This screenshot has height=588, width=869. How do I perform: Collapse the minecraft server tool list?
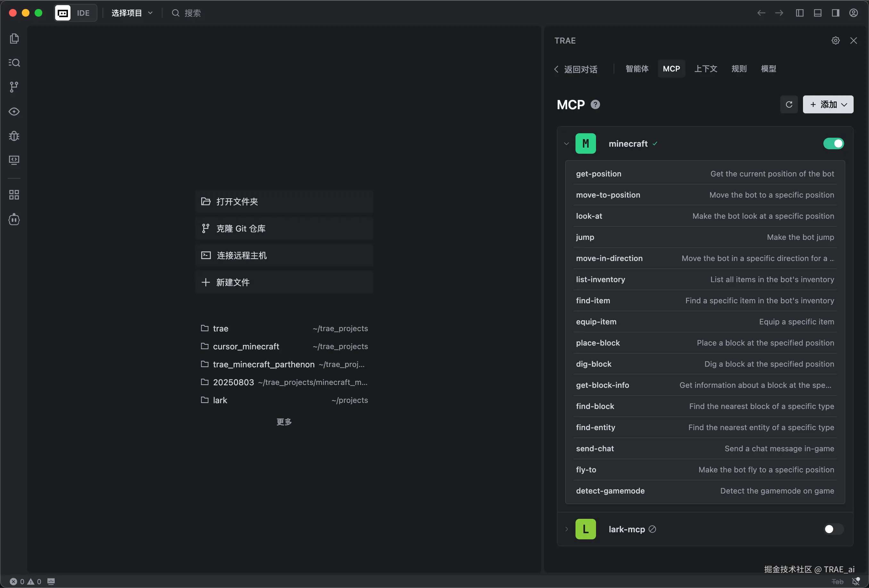coord(567,143)
